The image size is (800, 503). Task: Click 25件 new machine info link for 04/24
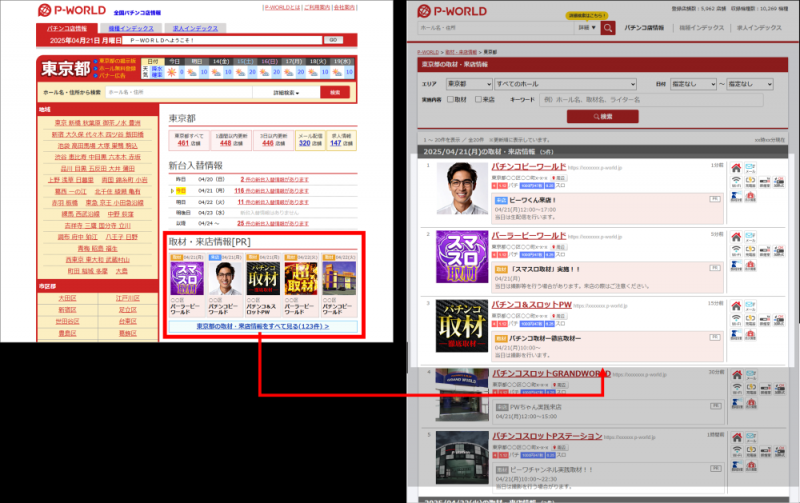point(273,223)
